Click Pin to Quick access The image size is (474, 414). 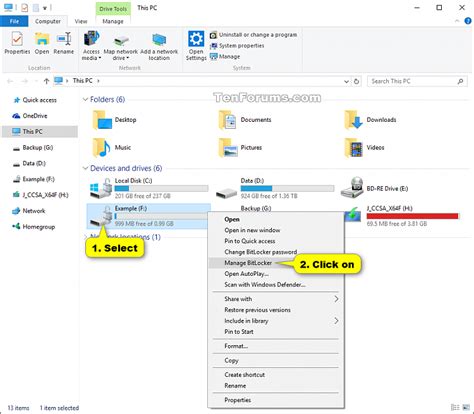coord(276,241)
